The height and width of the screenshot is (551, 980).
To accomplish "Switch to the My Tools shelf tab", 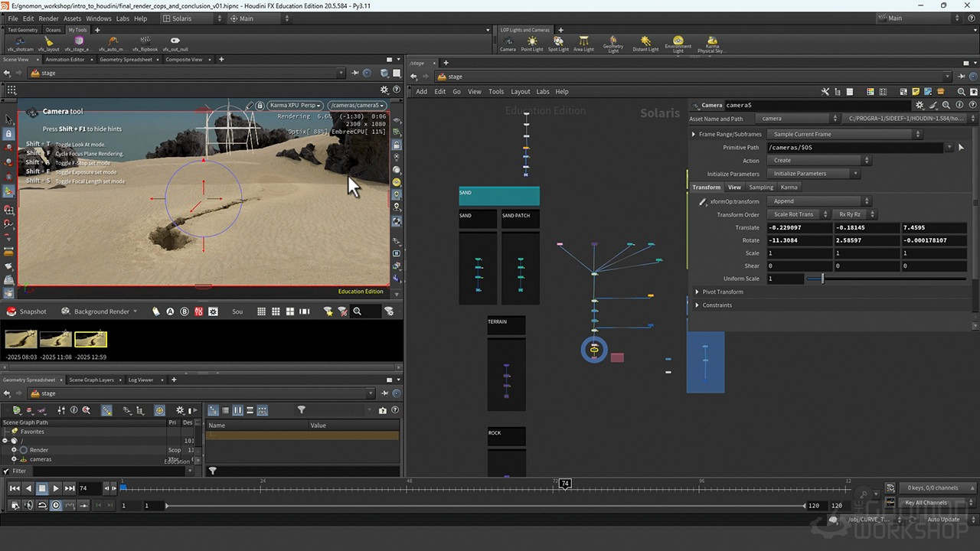I will point(77,30).
